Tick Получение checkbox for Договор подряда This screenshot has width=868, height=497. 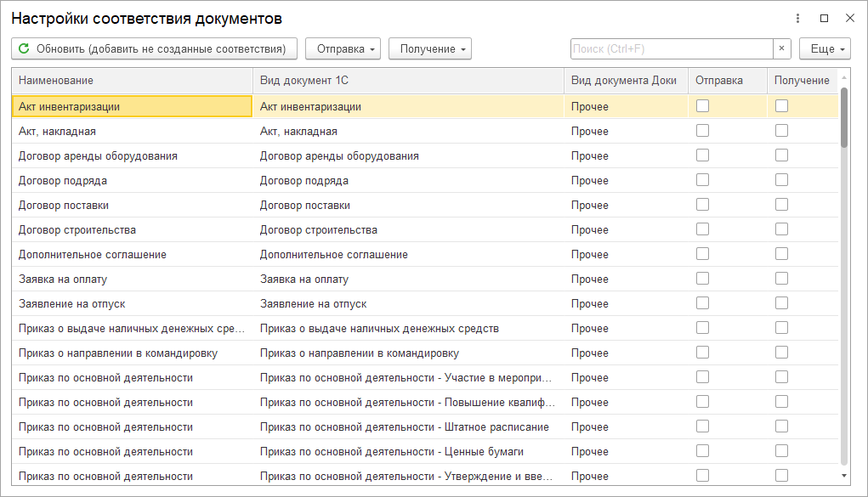(781, 180)
